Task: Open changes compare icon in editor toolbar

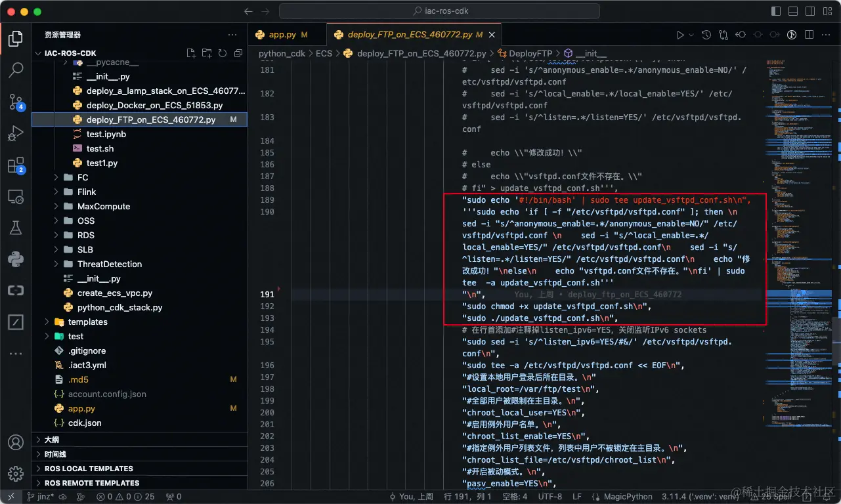Action: [723, 35]
